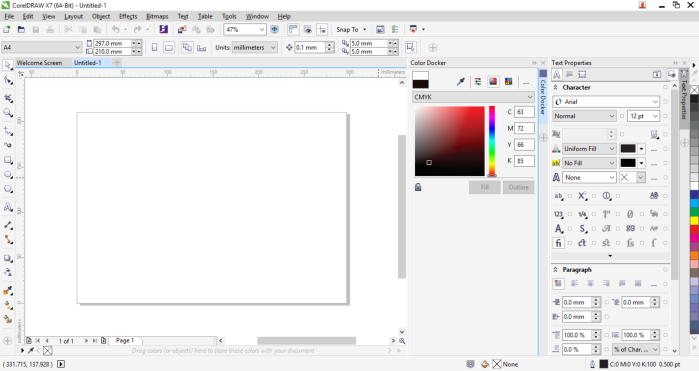Switch to the Welcome Screen tab
The height and width of the screenshot is (371, 699).
[39, 63]
